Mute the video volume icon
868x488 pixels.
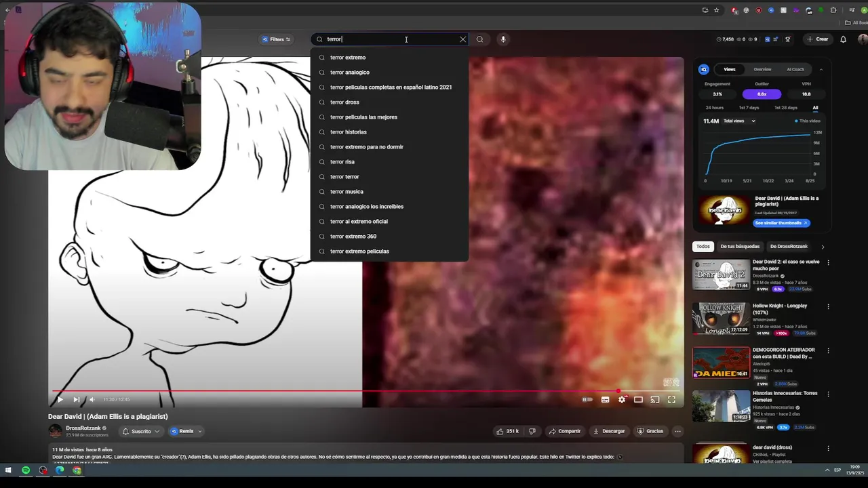coord(92,399)
